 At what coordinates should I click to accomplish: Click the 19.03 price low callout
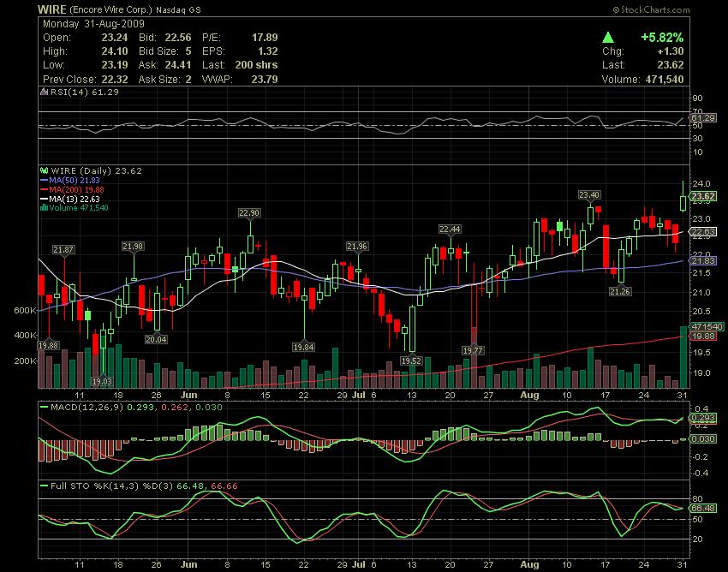click(102, 382)
